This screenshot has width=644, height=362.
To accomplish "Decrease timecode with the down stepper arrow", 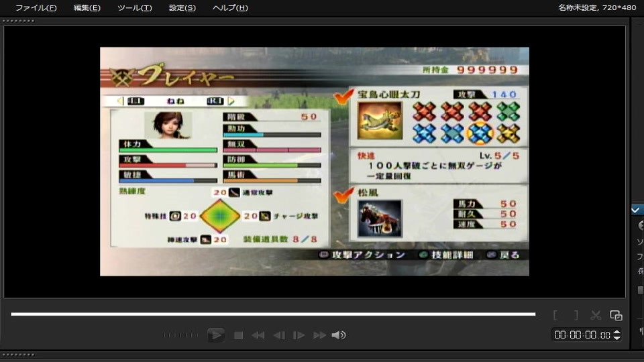I will (617, 338).
